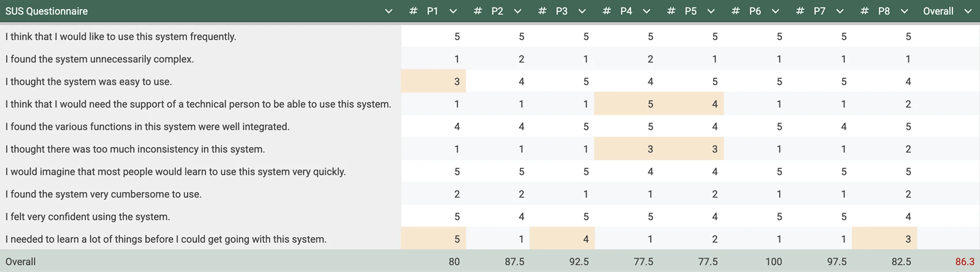Click the red total score 86.3
Viewport: 980px width, 272px height.
[x=965, y=261]
